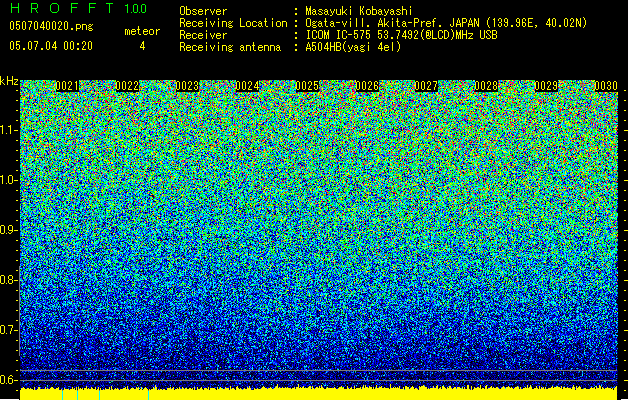Click the 0.8 frequency axis label

click(9, 280)
